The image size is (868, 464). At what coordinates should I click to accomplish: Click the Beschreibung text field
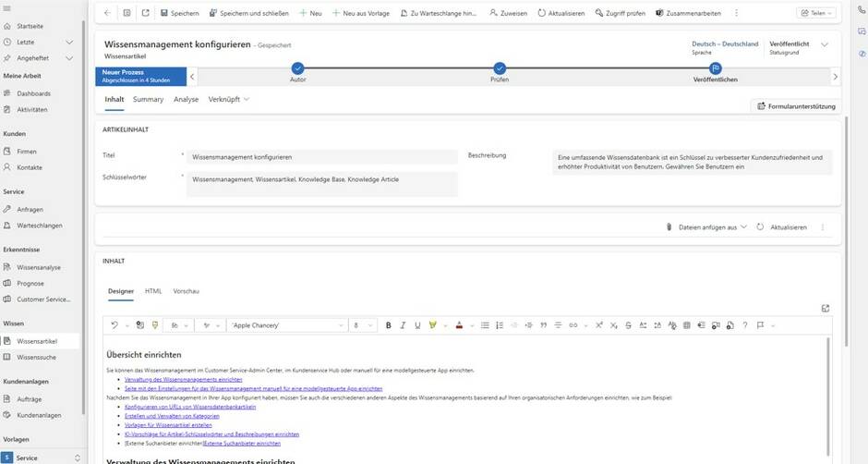click(692, 162)
